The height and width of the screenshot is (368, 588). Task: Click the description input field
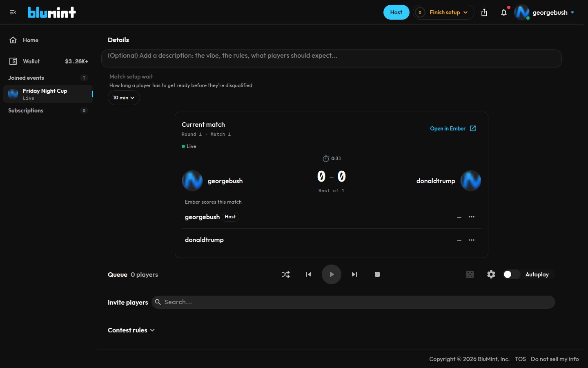click(x=332, y=58)
